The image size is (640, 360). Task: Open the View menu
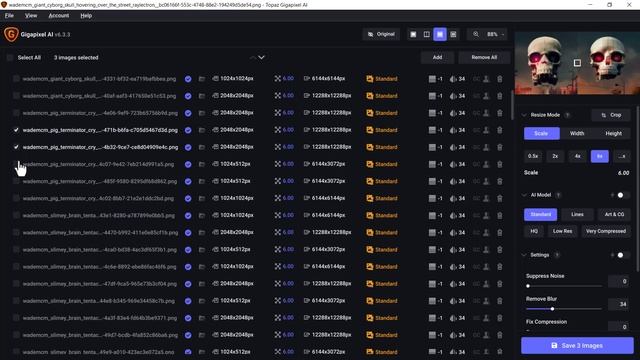pos(31,16)
